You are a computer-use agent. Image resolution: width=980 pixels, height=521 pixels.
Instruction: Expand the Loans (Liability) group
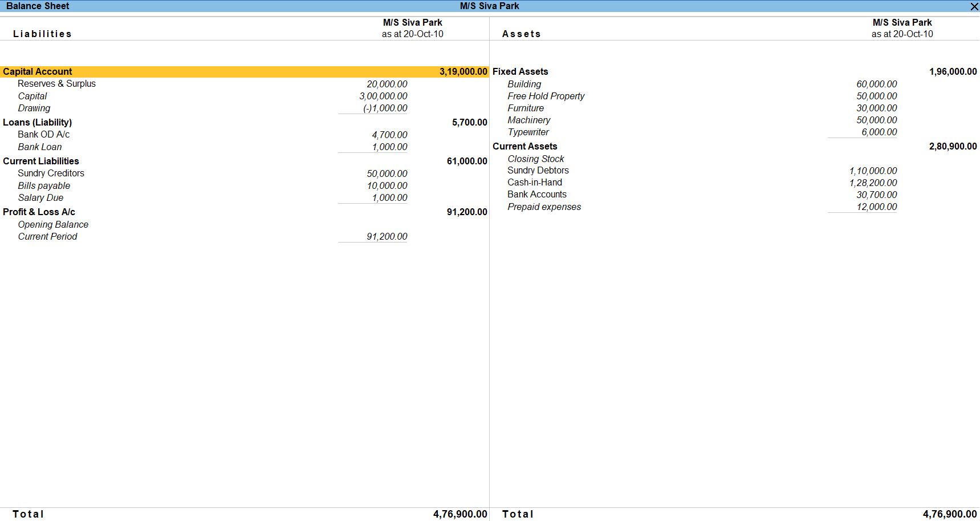click(x=37, y=122)
